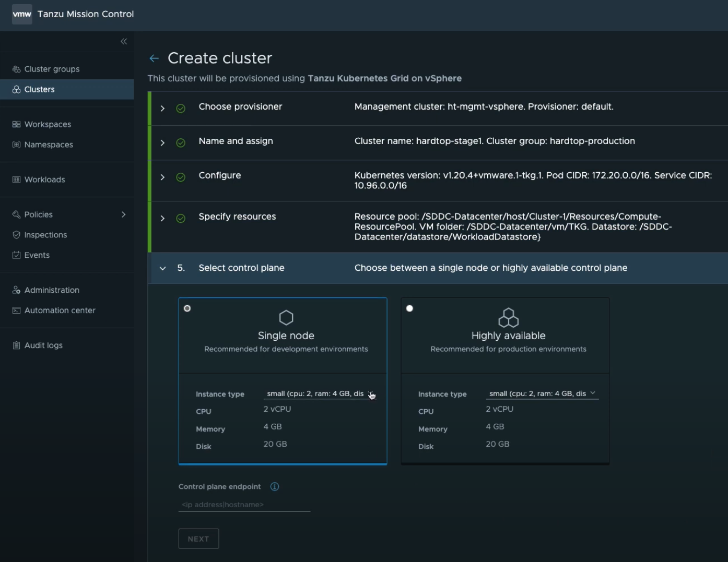Click the Policies sidebar icon
Screen dimensions: 728x562
pyautogui.click(x=16, y=214)
